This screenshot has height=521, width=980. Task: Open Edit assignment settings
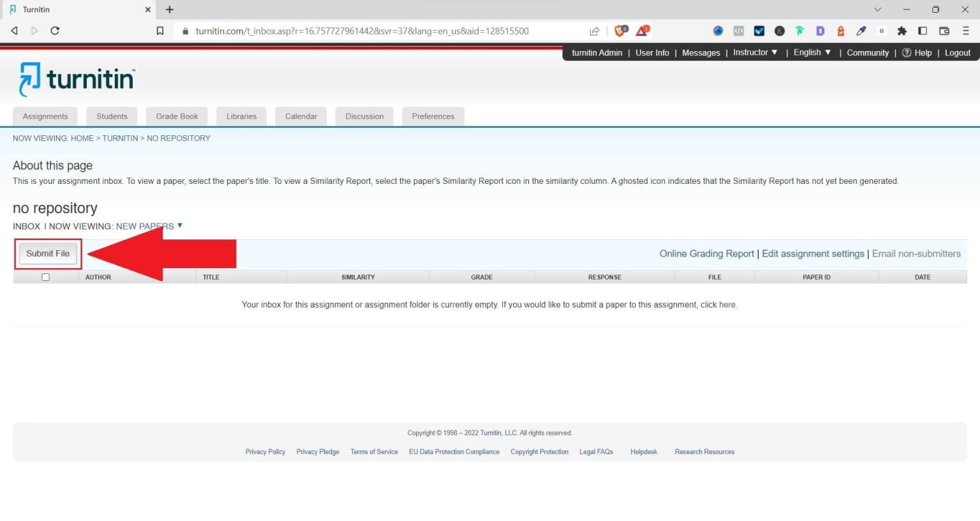[x=812, y=253]
